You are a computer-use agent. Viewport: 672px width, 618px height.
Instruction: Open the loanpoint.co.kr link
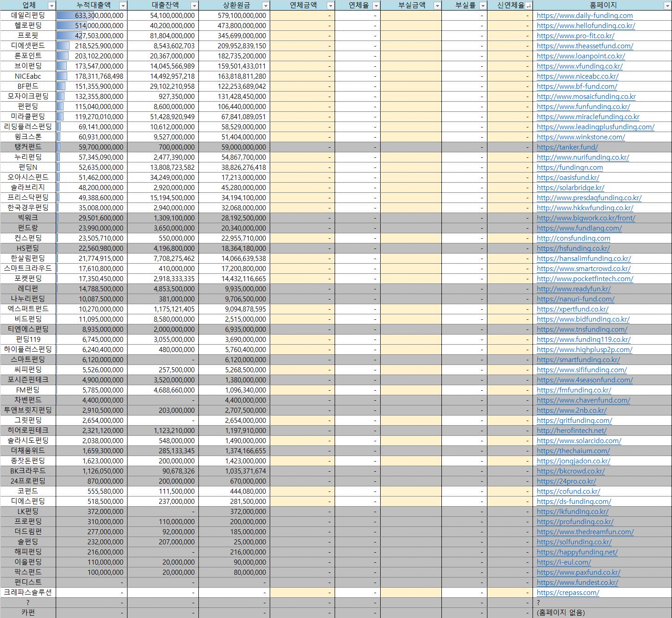[x=581, y=56]
